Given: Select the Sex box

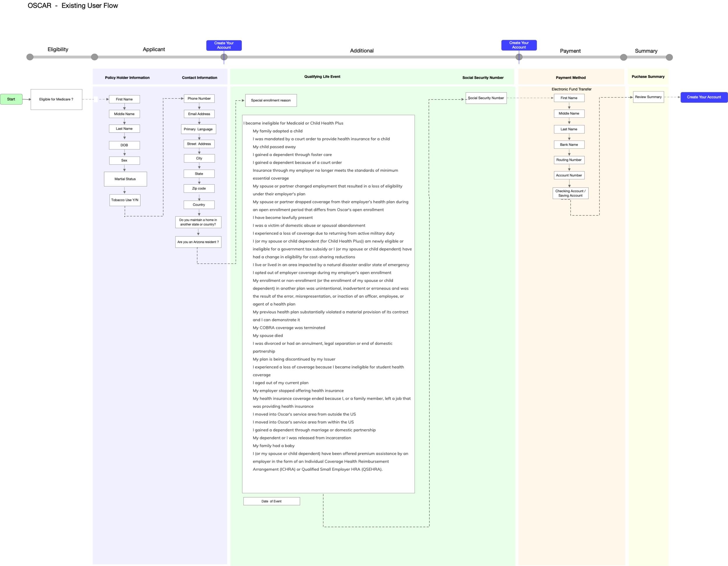Looking at the screenshot, I should pyautogui.click(x=124, y=161).
